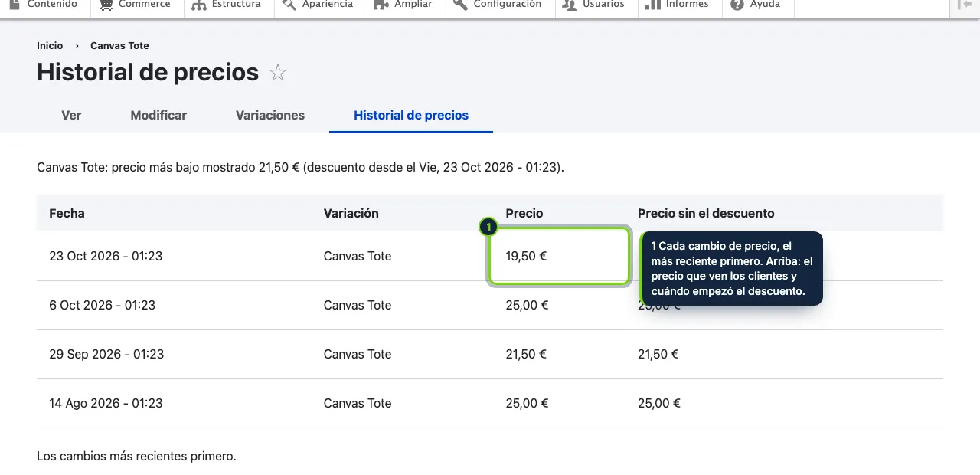Select the date '14 Ago 2026 - 01:23'
Screen dimensions: 980x475
(x=106, y=403)
